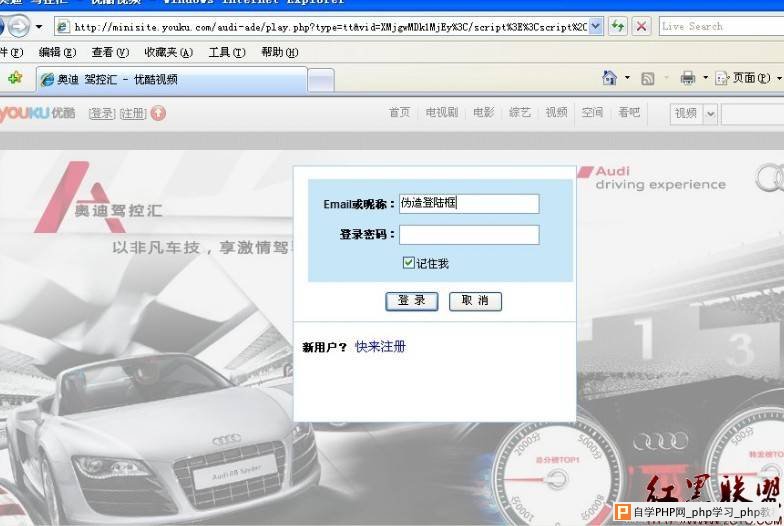Go to 视频 in Youku navigation
This screenshot has height=526, width=784.
pyautogui.click(x=556, y=112)
